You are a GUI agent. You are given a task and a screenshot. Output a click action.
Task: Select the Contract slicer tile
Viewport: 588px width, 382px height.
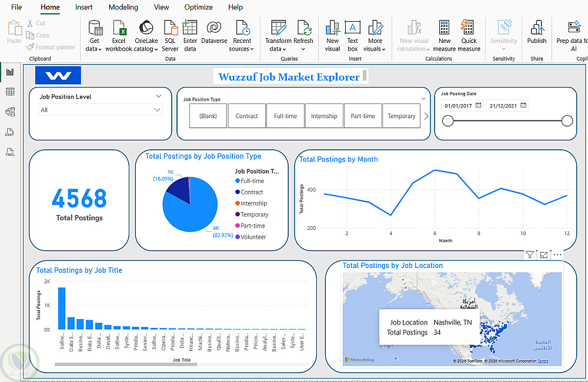point(247,116)
